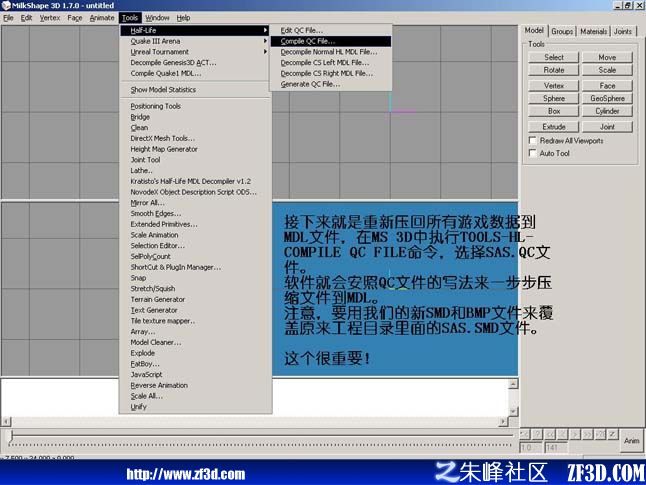Open the File menu

[x=8, y=18]
